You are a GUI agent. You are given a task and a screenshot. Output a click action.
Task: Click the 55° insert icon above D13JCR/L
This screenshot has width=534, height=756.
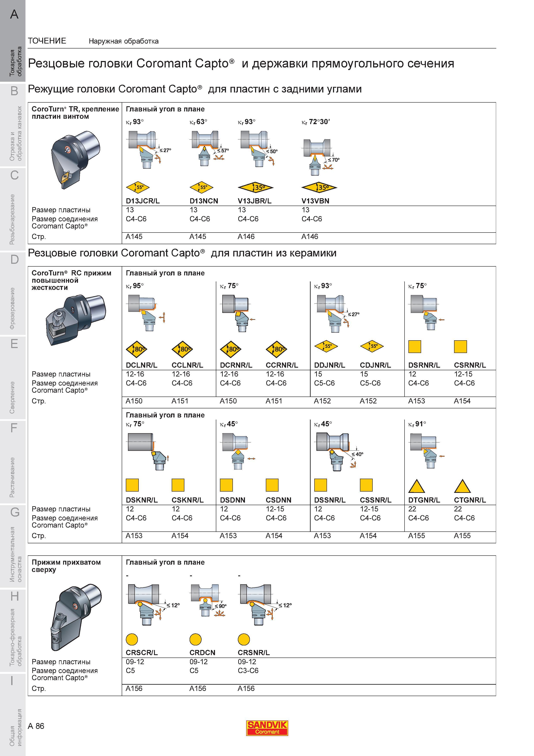137,188
